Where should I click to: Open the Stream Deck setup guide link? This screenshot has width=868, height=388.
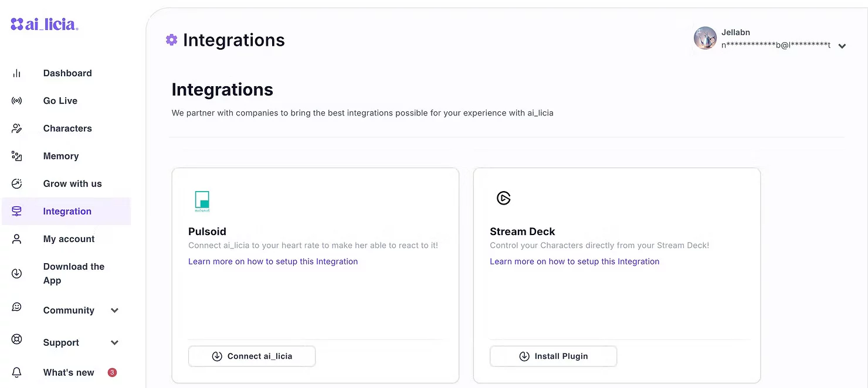click(575, 261)
